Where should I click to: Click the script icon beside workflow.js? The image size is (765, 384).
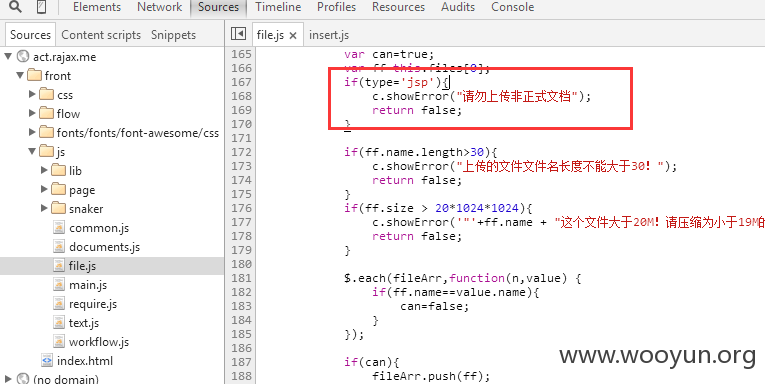point(59,342)
